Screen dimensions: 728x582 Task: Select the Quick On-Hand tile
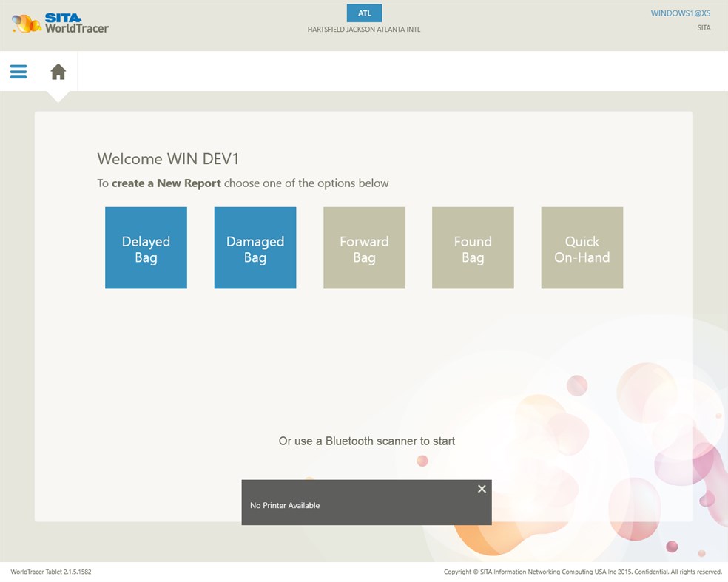tap(582, 248)
